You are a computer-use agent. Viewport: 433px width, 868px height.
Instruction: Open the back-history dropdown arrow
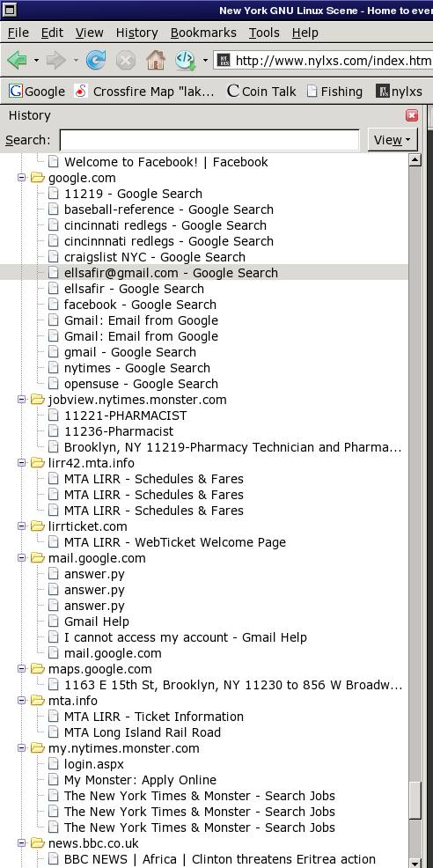[37, 60]
